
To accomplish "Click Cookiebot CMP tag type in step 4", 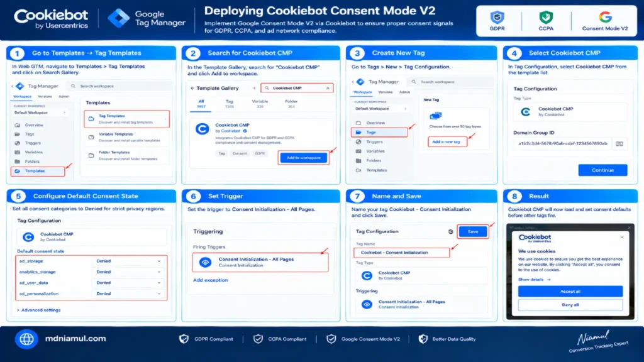I will coord(570,112).
